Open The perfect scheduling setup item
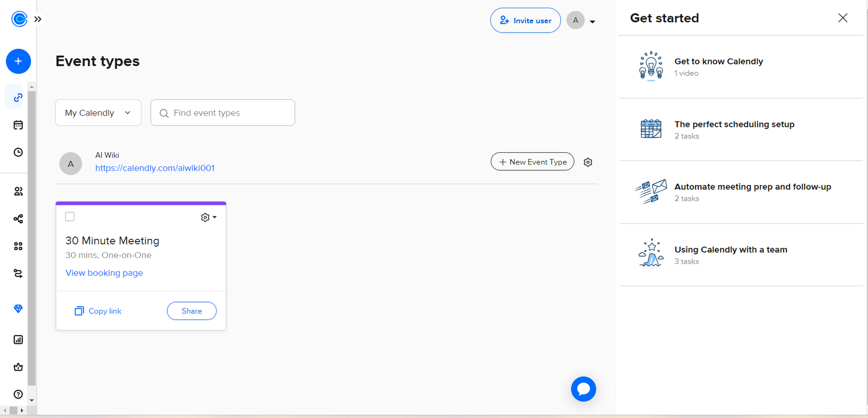 [x=741, y=130]
